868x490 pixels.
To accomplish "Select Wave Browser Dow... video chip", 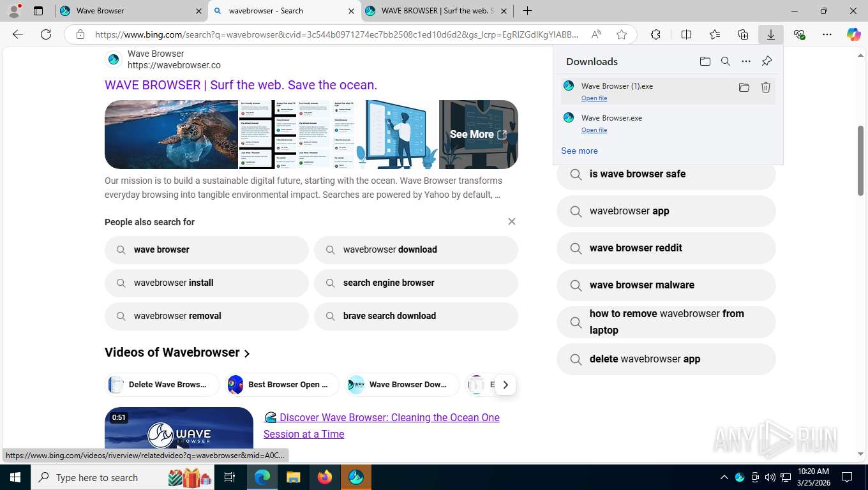I will [402, 385].
